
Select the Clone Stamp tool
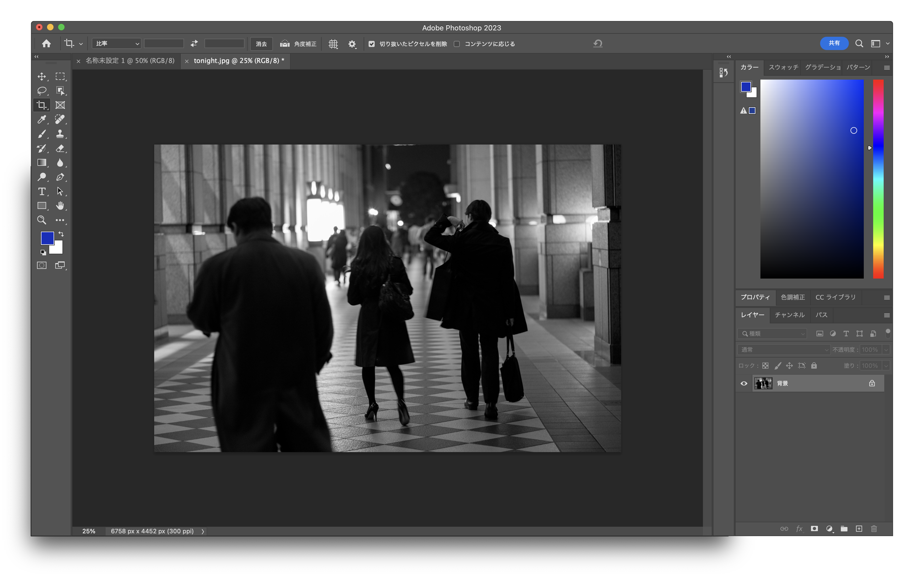(x=60, y=133)
